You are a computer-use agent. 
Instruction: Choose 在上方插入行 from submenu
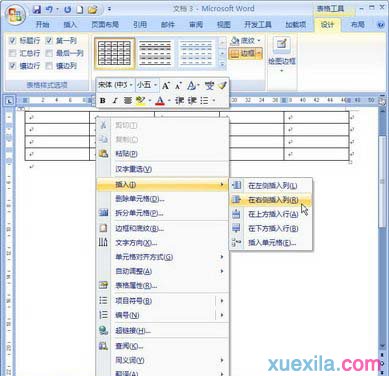[x=271, y=214]
